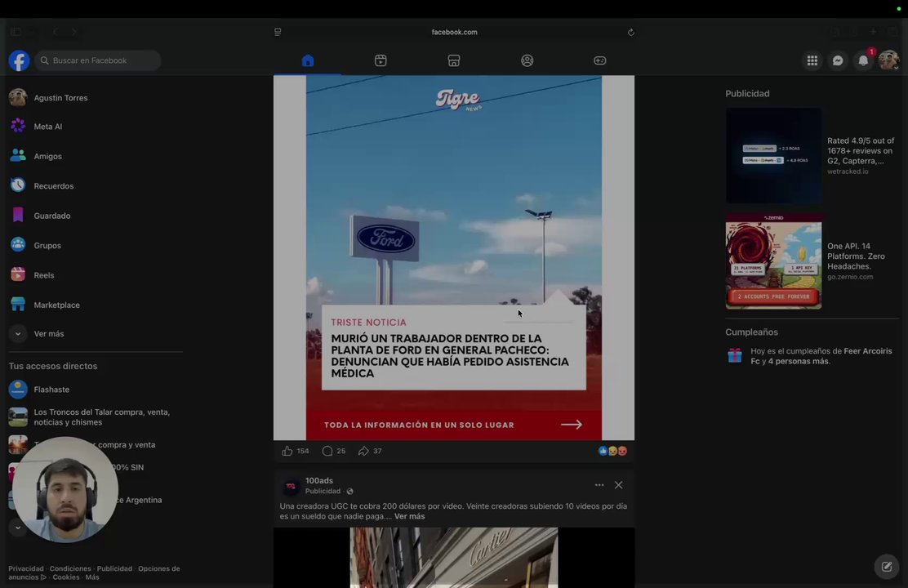Open the notifications bell icon
908x588 pixels.
tap(863, 60)
